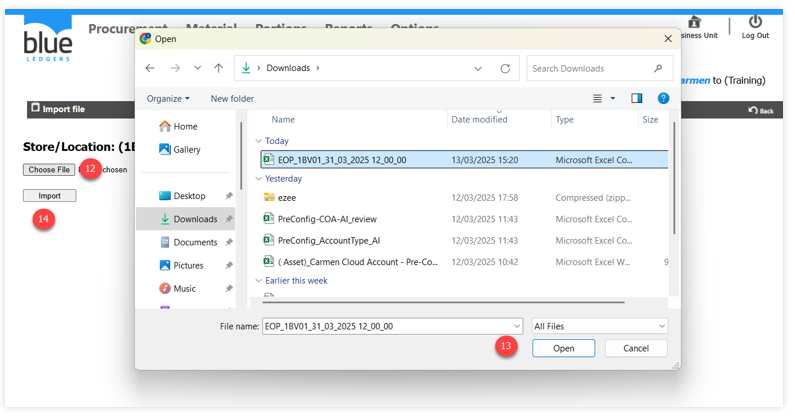The height and width of the screenshot is (416, 795).
Task: Click the Refresh icon beside the address bar
Action: [505, 68]
